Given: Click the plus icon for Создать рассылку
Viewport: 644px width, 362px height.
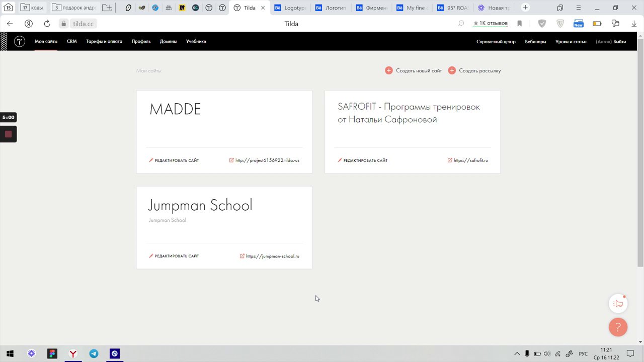Looking at the screenshot, I should pyautogui.click(x=452, y=71).
